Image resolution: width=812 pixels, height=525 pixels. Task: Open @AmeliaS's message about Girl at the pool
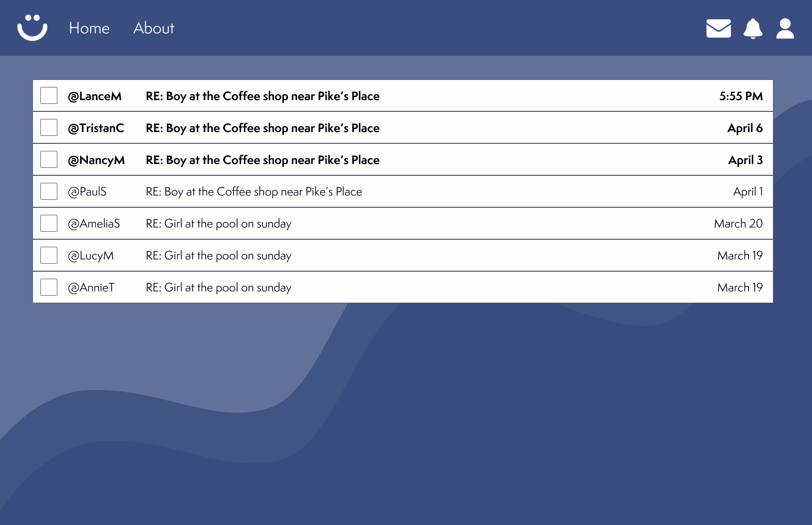coord(403,224)
